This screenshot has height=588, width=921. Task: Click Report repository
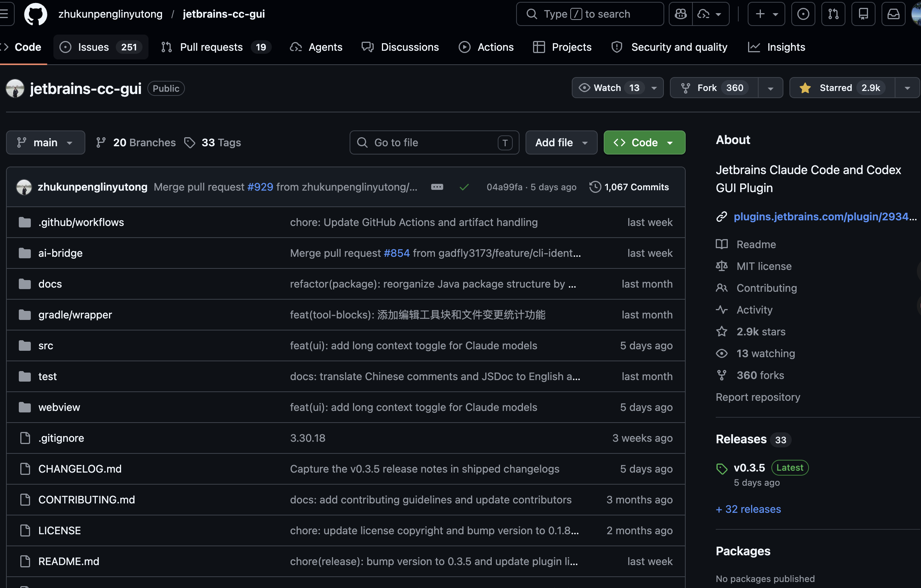tap(758, 397)
